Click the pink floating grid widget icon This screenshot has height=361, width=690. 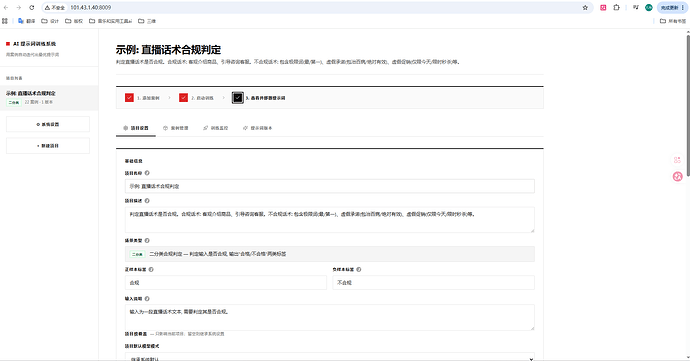click(x=677, y=160)
